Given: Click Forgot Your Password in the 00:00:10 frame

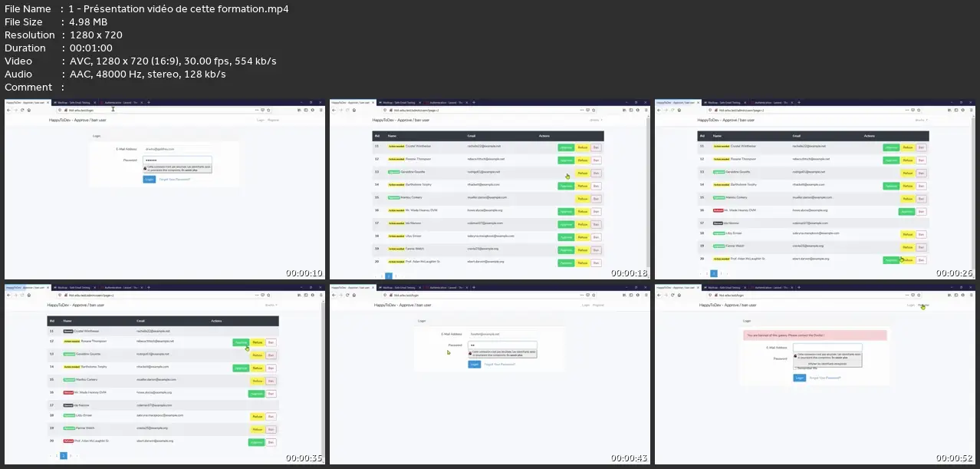Looking at the screenshot, I should click(174, 179).
